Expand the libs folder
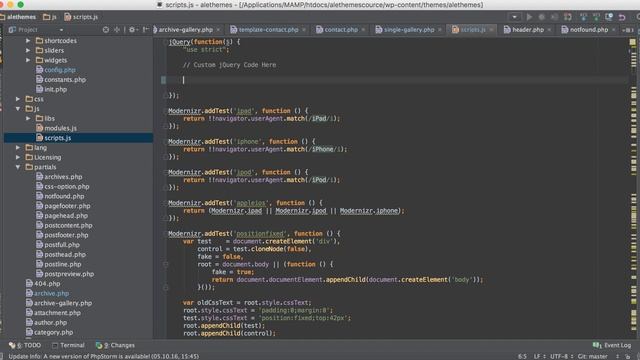This screenshot has height=360, width=640. click(x=28, y=119)
